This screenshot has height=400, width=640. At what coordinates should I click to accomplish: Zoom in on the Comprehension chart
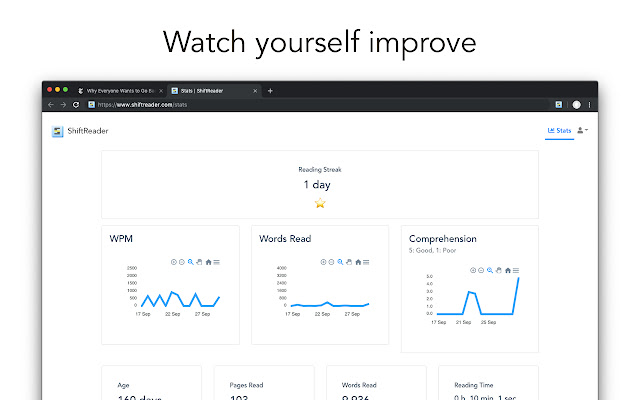tap(473, 270)
